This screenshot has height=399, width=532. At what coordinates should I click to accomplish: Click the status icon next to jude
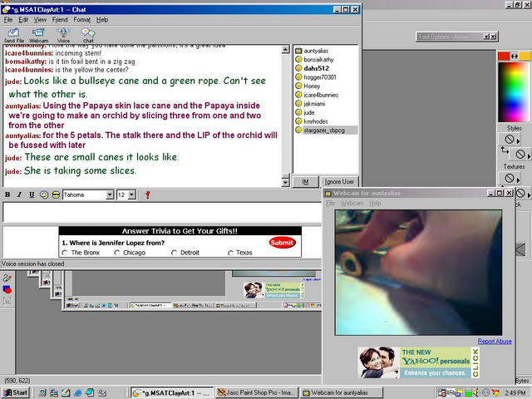coord(298,112)
